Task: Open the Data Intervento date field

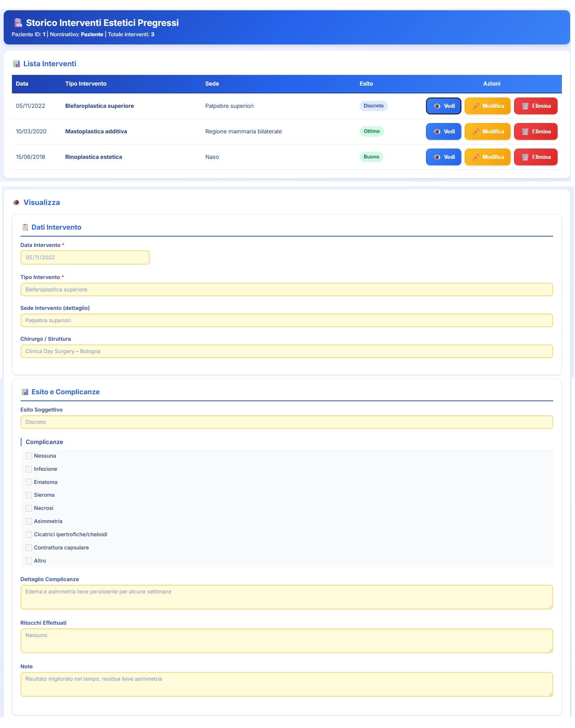Action: point(85,258)
